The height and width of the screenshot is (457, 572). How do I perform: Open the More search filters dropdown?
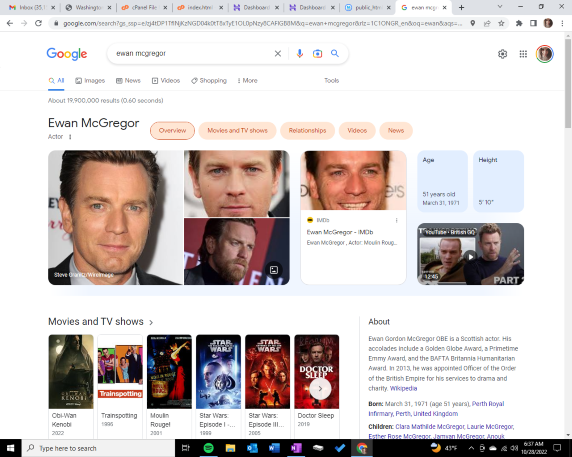click(x=248, y=81)
